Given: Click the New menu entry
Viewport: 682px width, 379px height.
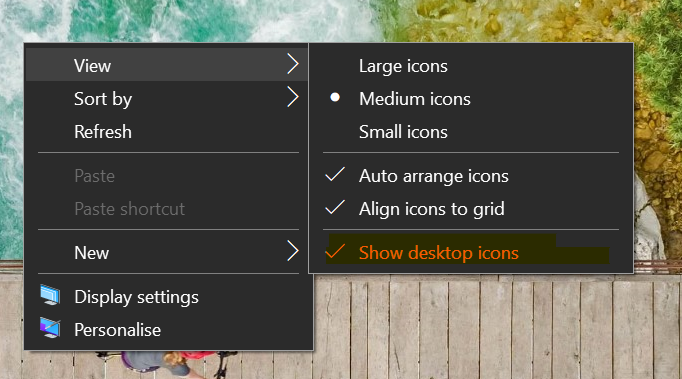Looking at the screenshot, I should coord(167,252).
